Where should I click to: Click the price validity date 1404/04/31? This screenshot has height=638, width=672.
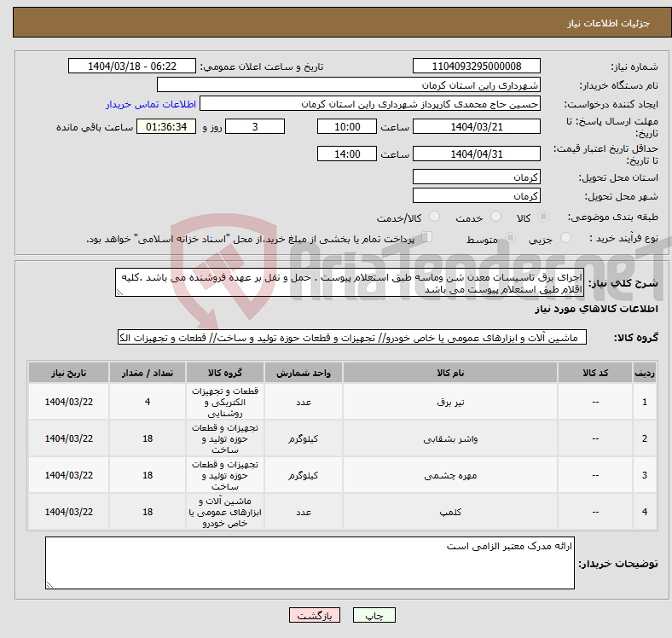(476, 154)
